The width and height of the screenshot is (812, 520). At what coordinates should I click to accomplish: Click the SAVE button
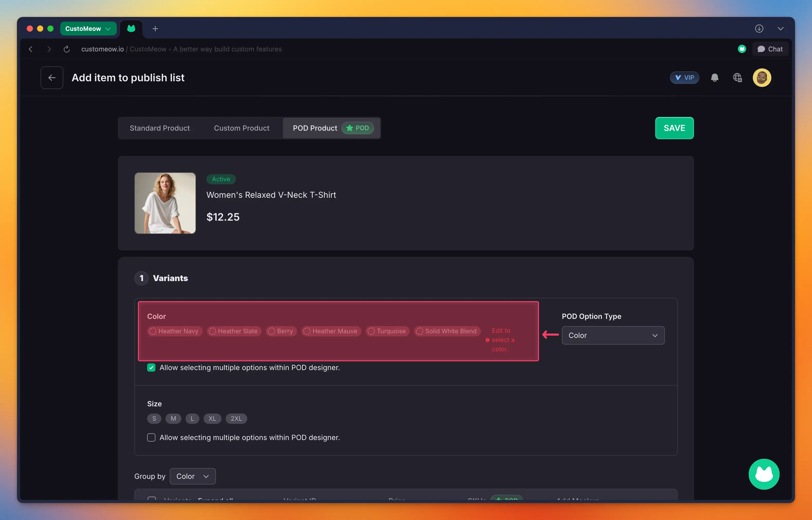674,128
